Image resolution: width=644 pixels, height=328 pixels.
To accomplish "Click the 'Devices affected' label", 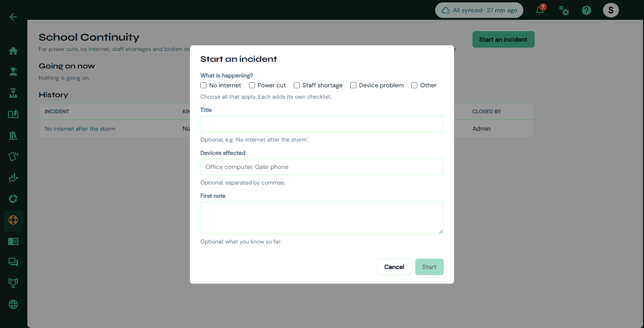I will pyautogui.click(x=223, y=153).
